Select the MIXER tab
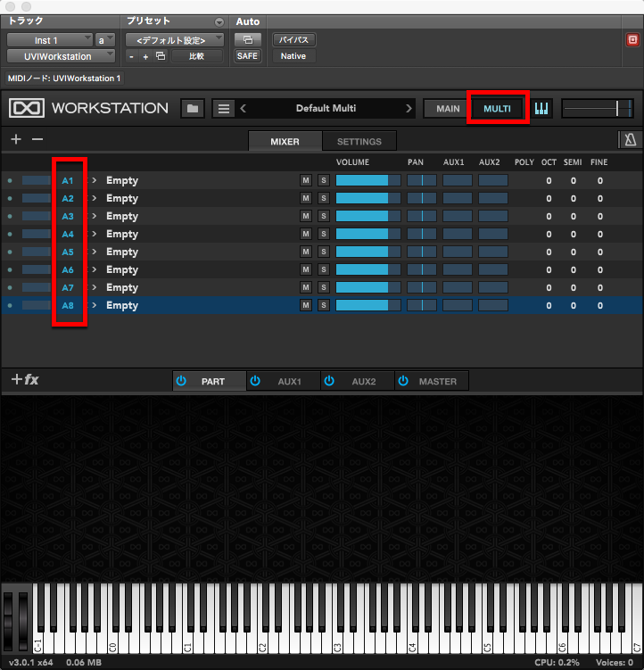 (285, 142)
